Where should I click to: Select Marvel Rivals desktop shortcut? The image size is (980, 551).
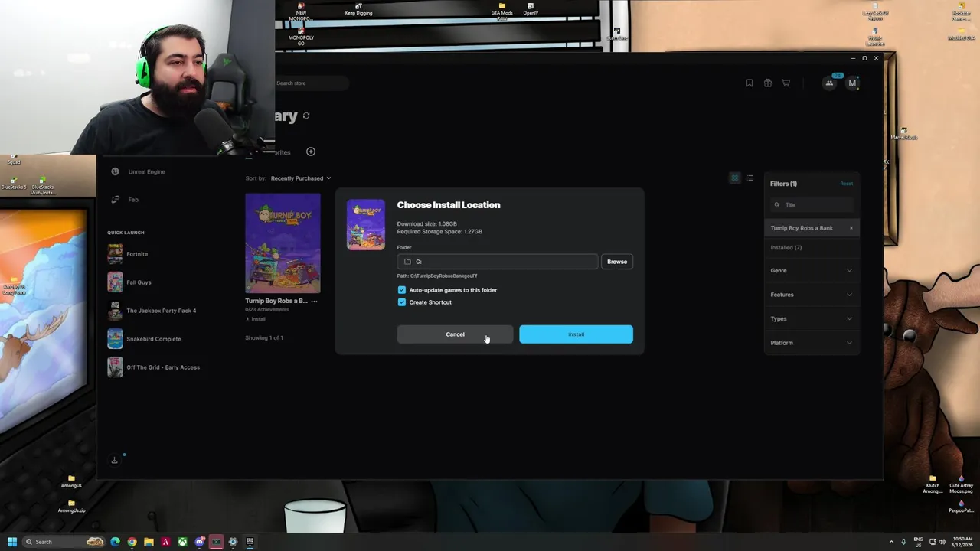tap(904, 134)
